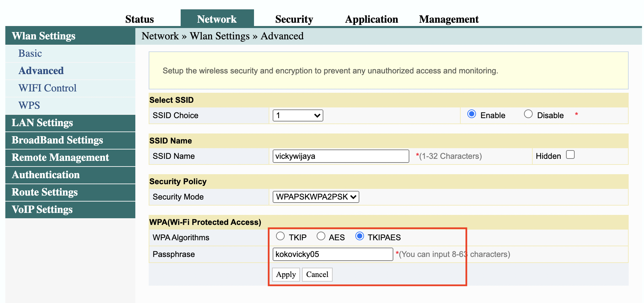Open the WPS settings page
Viewport: 644px width, 303px height.
click(29, 105)
